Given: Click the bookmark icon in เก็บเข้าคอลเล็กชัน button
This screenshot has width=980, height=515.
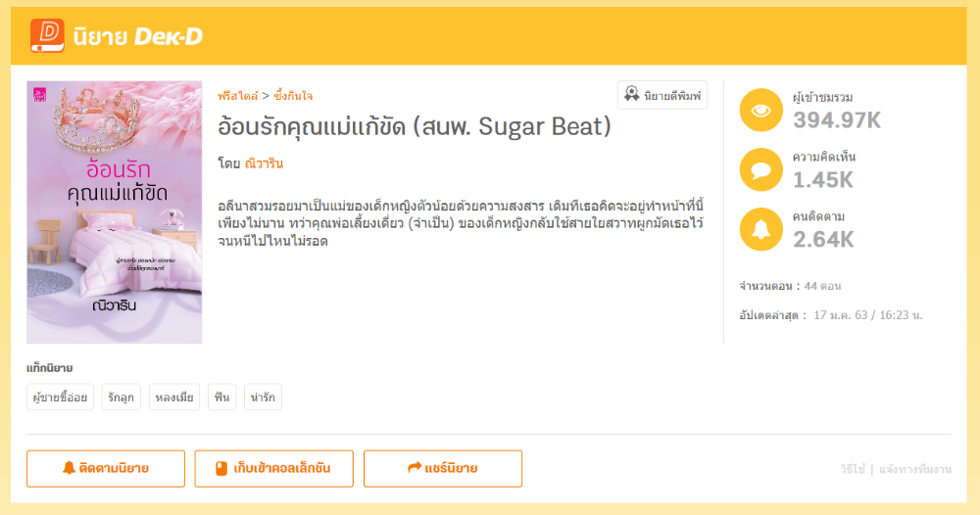Looking at the screenshot, I should coord(221,468).
